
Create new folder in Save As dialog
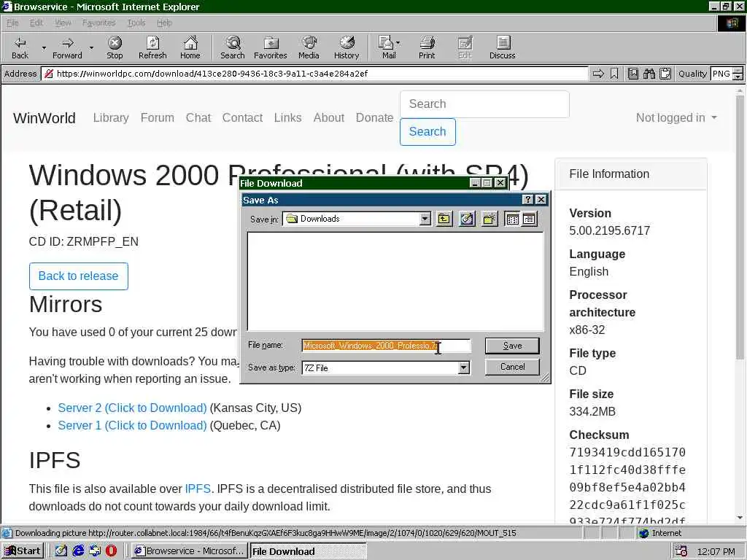click(x=489, y=219)
